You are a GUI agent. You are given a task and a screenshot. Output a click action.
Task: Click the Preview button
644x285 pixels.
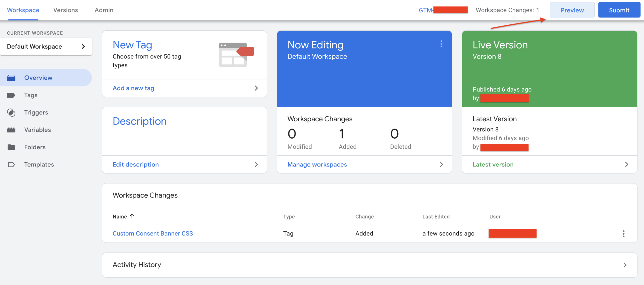pos(572,10)
